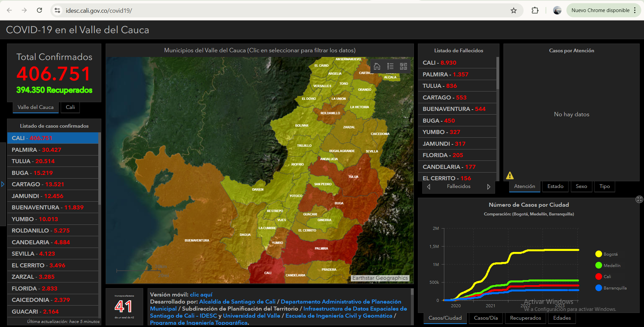Viewport: 644px width, 327px height.
Task: Open the Universidad del Valle link
Action: [251, 316]
